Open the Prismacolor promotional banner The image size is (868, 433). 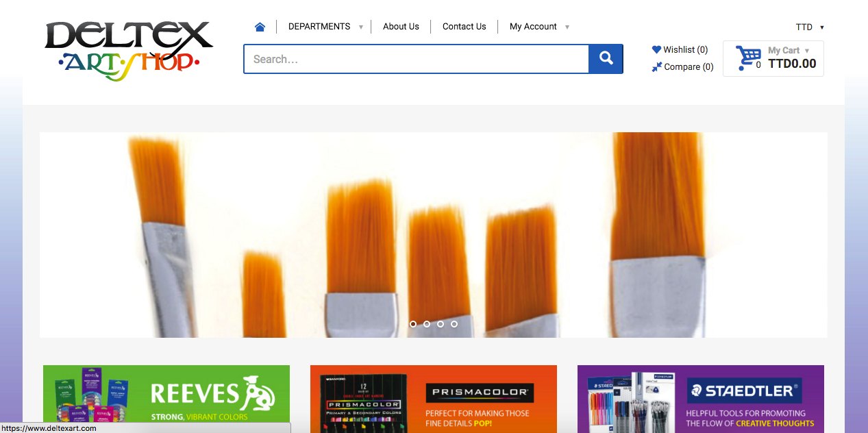click(x=434, y=399)
